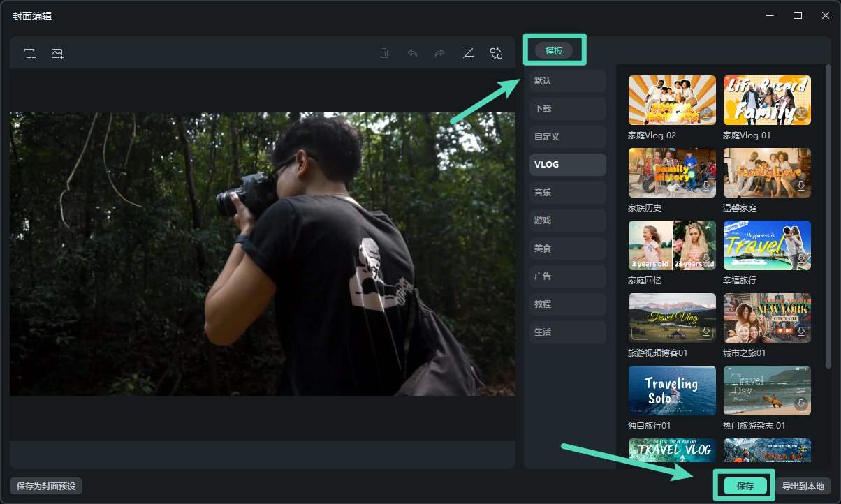
Task: Click the 导出到本地 button
Action: click(x=803, y=487)
